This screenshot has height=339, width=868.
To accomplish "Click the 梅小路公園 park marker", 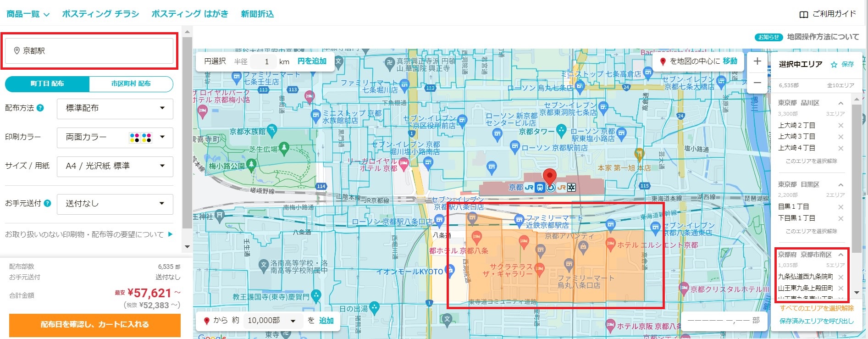I will [x=251, y=164].
